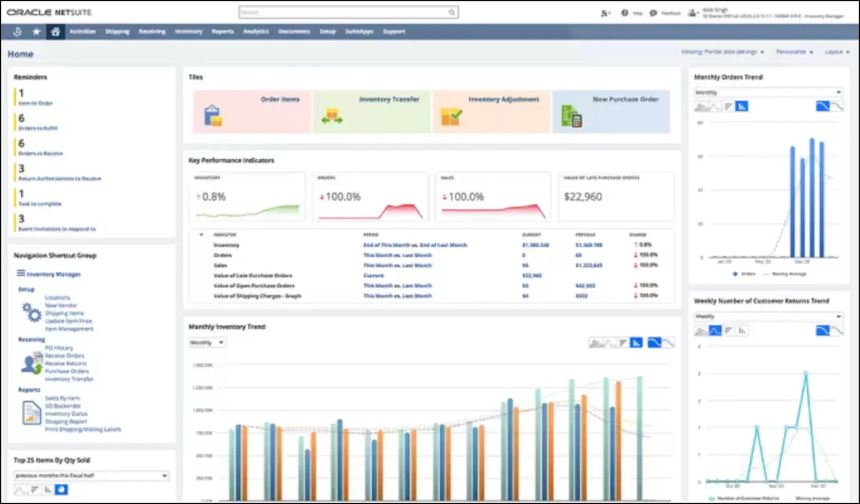
Task: Click the $22,960 late purchase orders card
Action: coord(616,197)
